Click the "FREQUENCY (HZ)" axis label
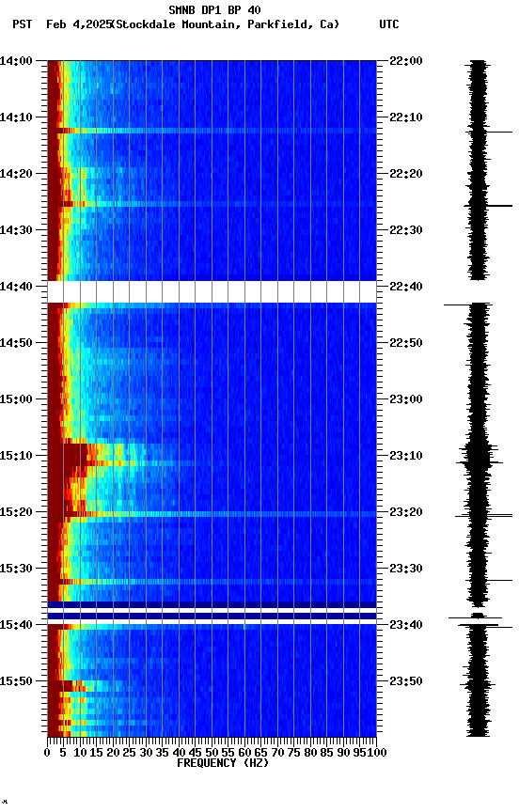Image resolution: width=519 pixels, height=812 pixels. [223, 763]
